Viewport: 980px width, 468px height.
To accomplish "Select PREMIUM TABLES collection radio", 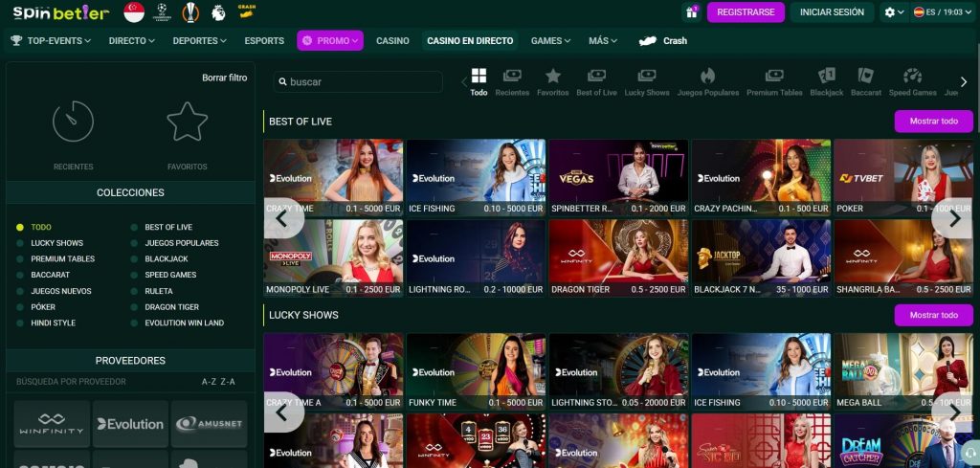I will point(20,258).
